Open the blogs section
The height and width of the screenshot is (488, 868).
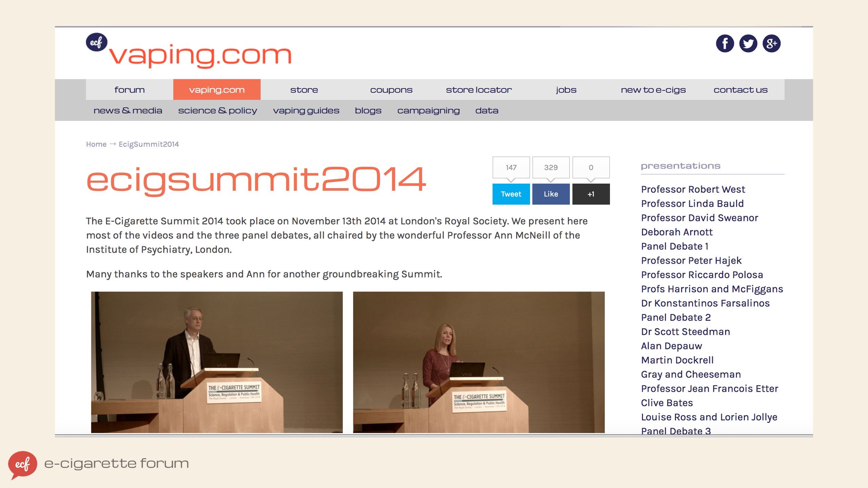pos(368,111)
